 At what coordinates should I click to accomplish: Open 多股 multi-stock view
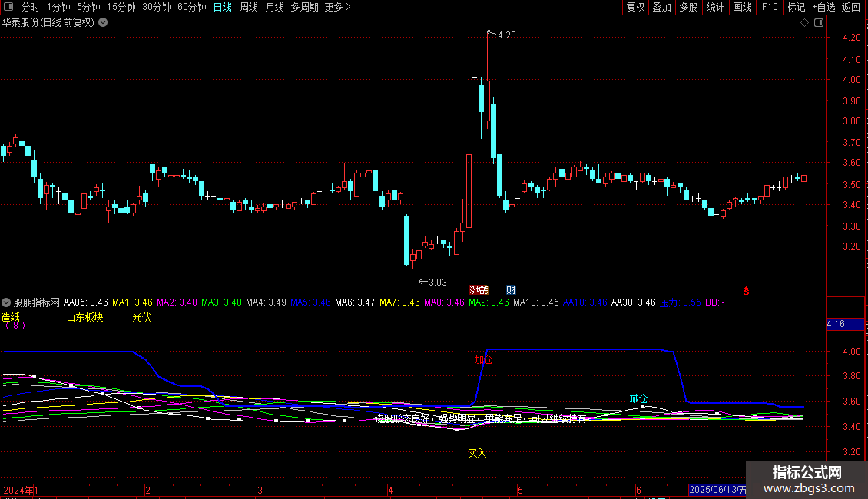(x=688, y=7)
